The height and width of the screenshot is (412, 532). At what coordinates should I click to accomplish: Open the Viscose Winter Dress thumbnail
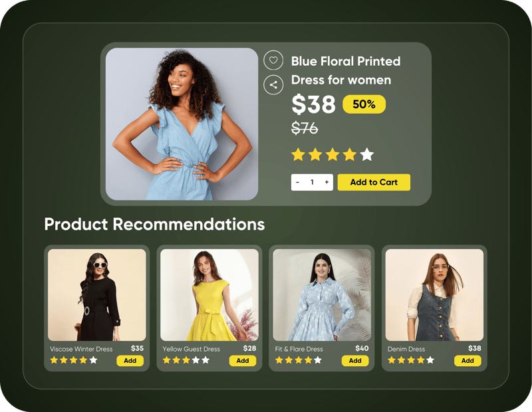click(x=96, y=295)
